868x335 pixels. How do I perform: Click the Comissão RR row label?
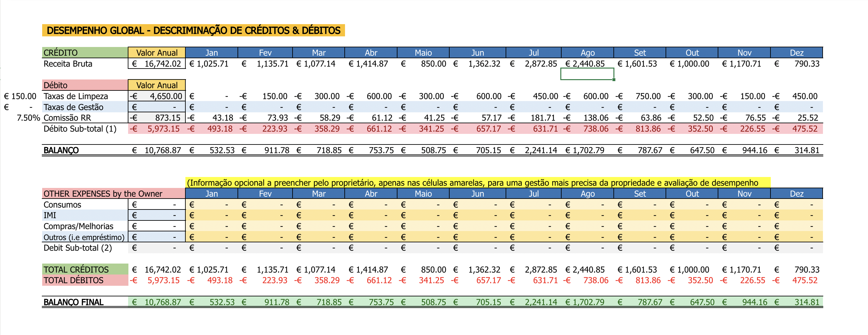pos(67,118)
